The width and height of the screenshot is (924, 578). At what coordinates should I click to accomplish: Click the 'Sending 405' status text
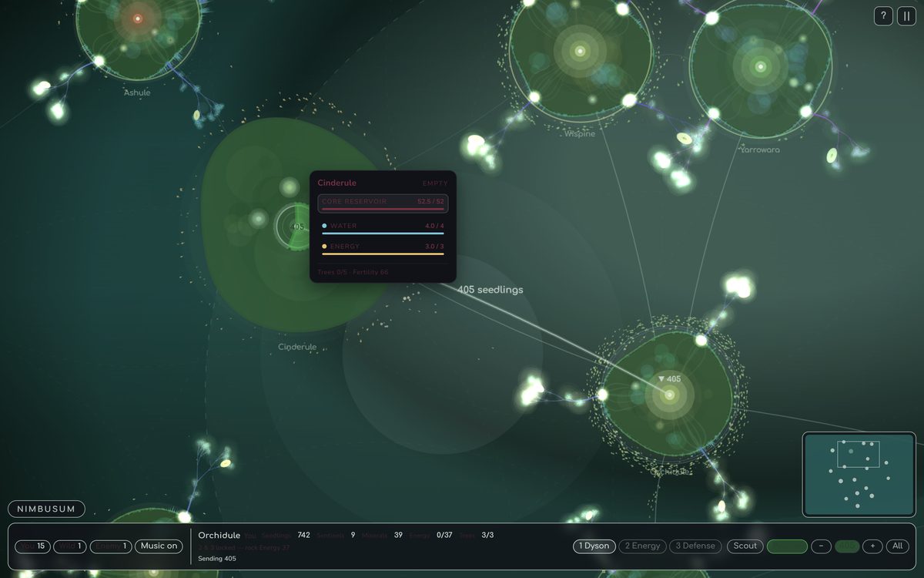click(217, 558)
